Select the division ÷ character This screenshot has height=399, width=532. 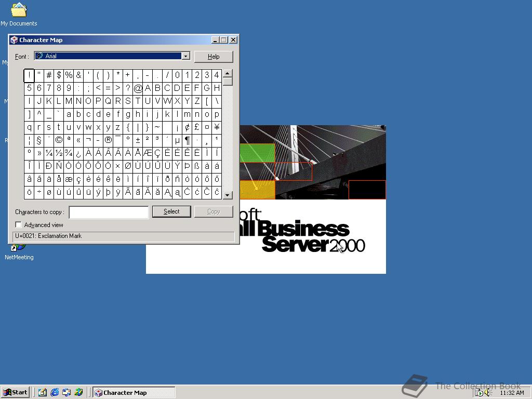click(39, 192)
